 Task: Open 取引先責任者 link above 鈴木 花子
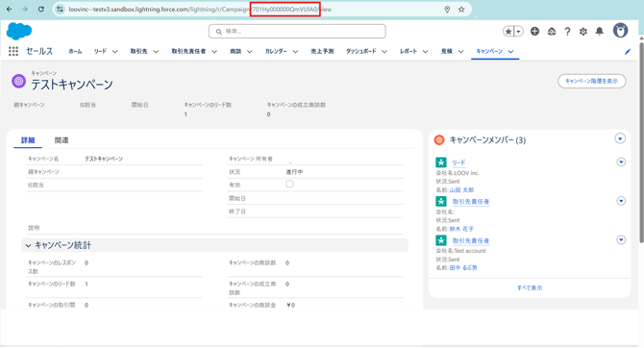(x=471, y=202)
